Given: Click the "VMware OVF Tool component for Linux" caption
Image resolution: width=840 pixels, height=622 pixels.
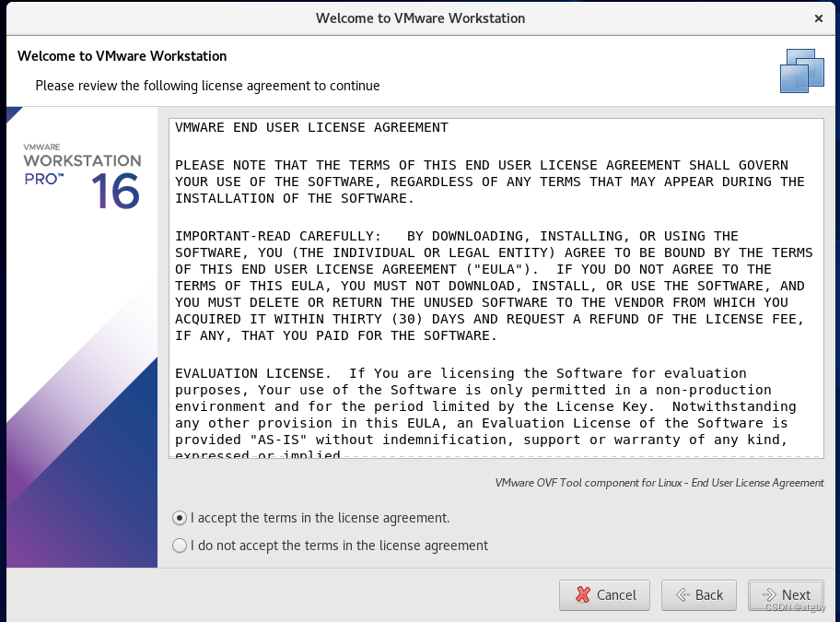Looking at the screenshot, I should tap(659, 483).
